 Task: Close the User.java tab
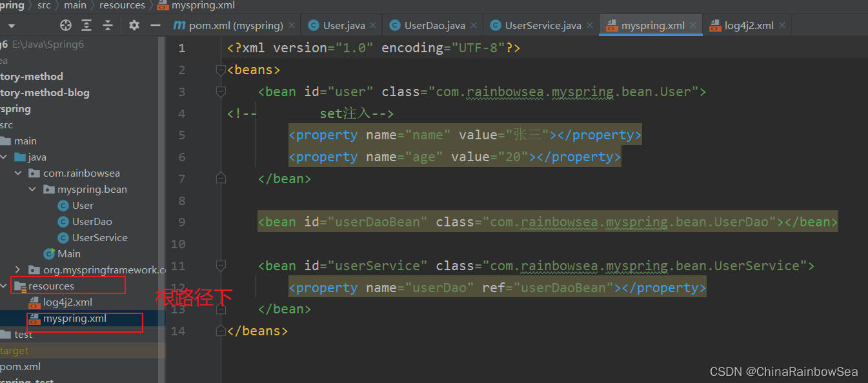tap(374, 26)
